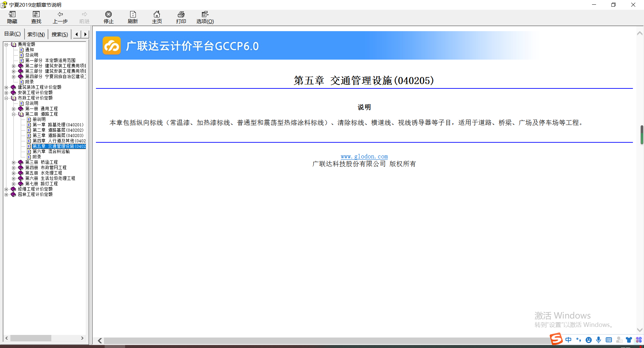Viewport: 644px width, 348px height.
Task: Click the right arrow of tab scroller
Action: click(x=85, y=34)
